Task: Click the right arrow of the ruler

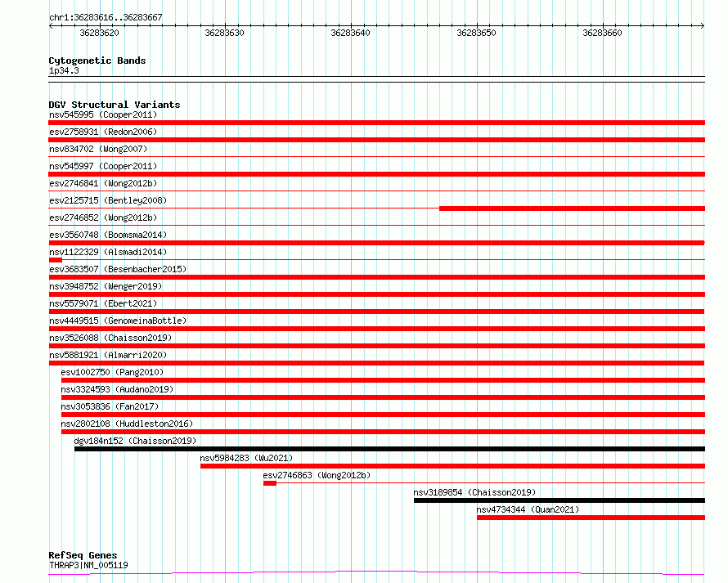Action: pyautogui.click(x=703, y=26)
